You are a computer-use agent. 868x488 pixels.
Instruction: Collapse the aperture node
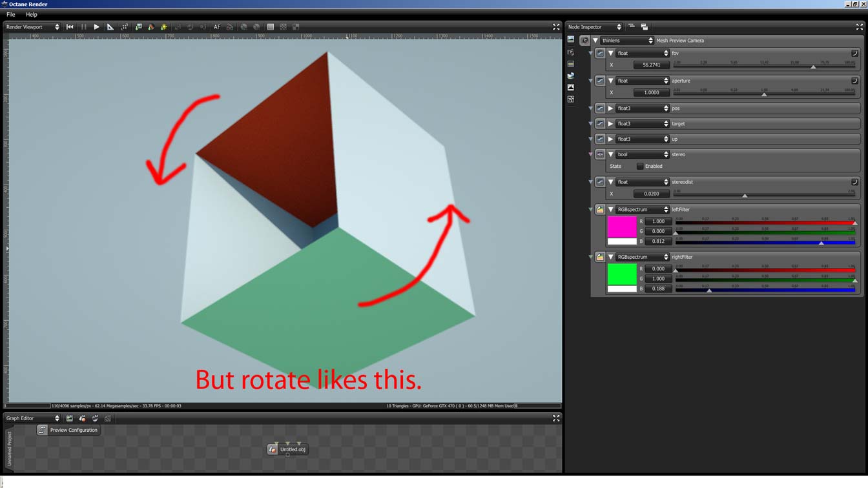610,81
